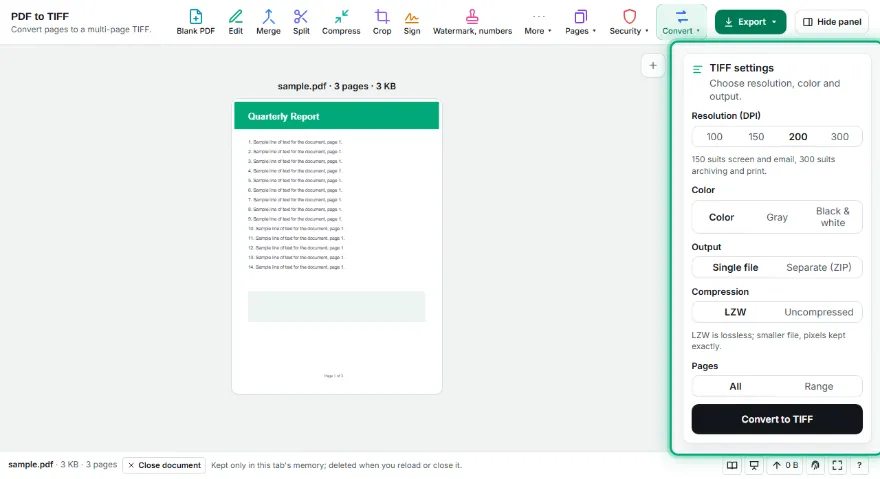Open the Blank PDF tool
880x479 pixels.
[x=195, y=22]
